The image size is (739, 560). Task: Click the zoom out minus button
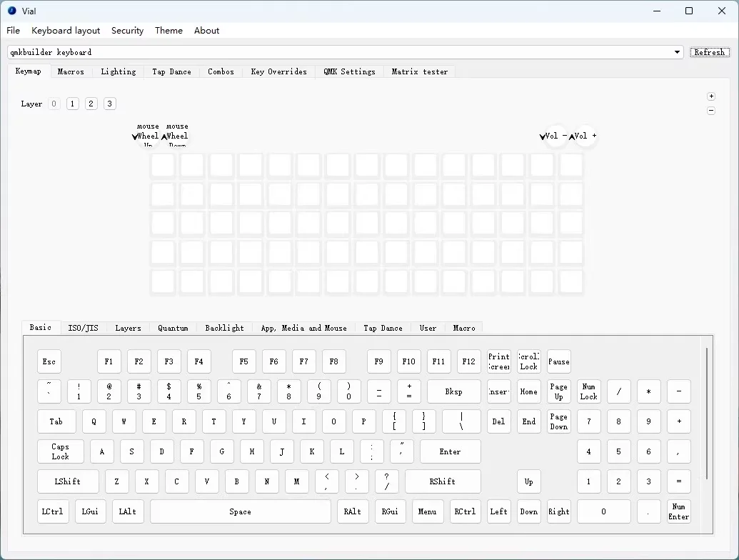click(x=711, y=111)
